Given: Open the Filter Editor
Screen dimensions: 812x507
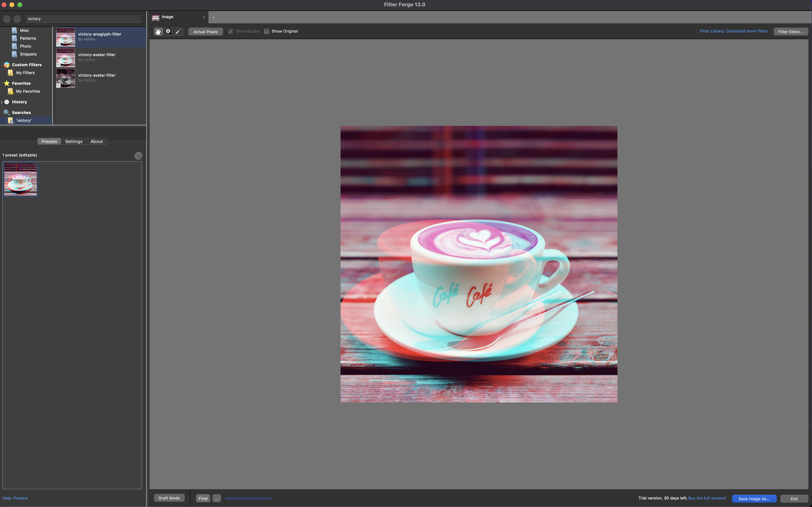Looking at the screenshot, I should [790, 32].
